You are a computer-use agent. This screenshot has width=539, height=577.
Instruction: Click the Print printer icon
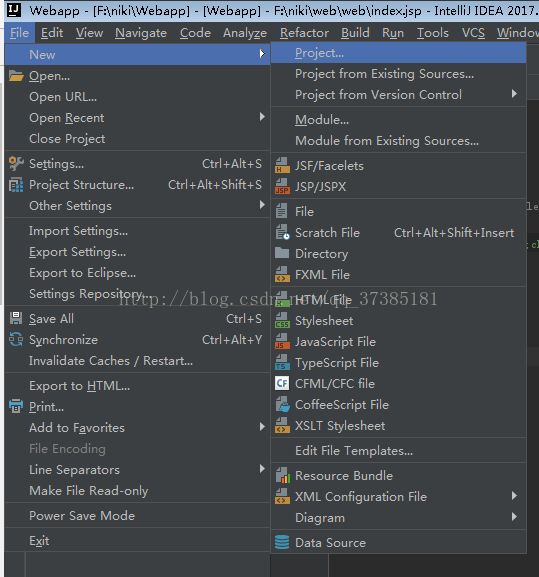click(x=16, y=406)
